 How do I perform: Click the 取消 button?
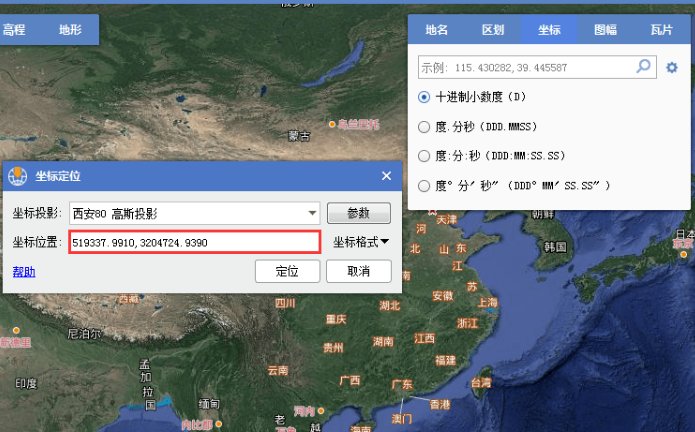tap(359, 271)
